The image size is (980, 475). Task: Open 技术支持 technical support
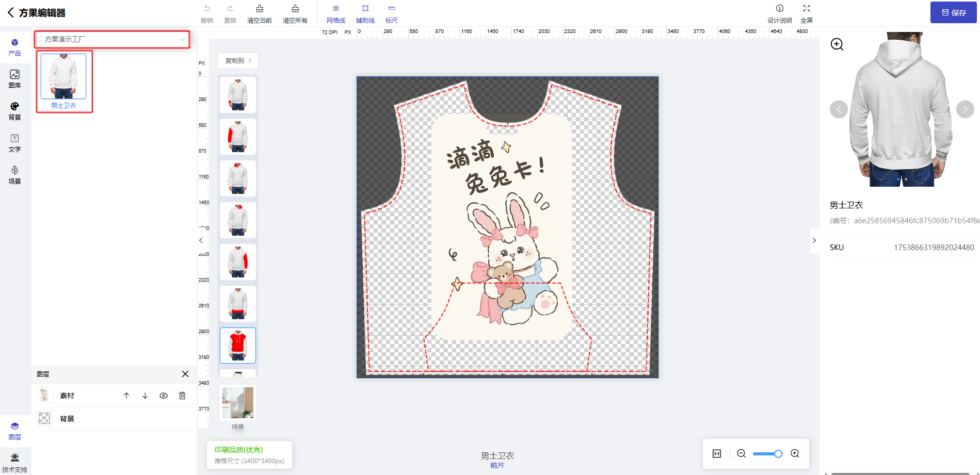14,463
